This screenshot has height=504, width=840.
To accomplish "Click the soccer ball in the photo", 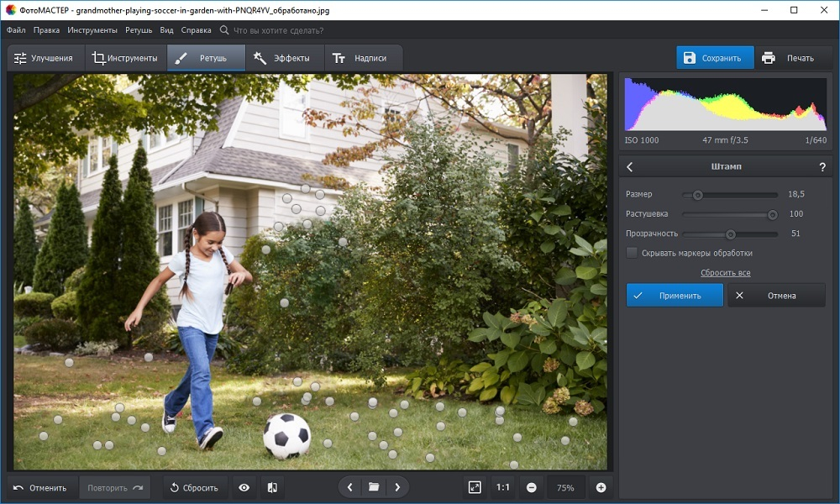I will tap(287, 436).
